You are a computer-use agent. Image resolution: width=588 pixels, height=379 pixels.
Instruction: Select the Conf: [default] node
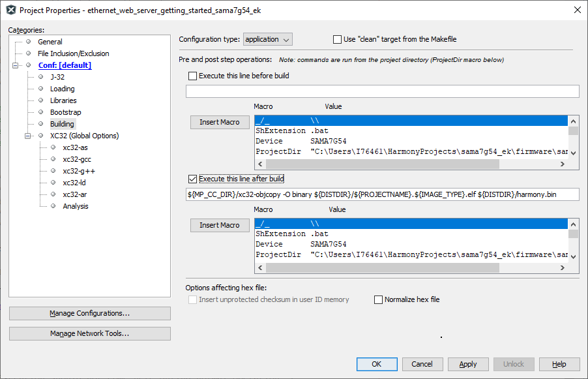click(65, 65)
